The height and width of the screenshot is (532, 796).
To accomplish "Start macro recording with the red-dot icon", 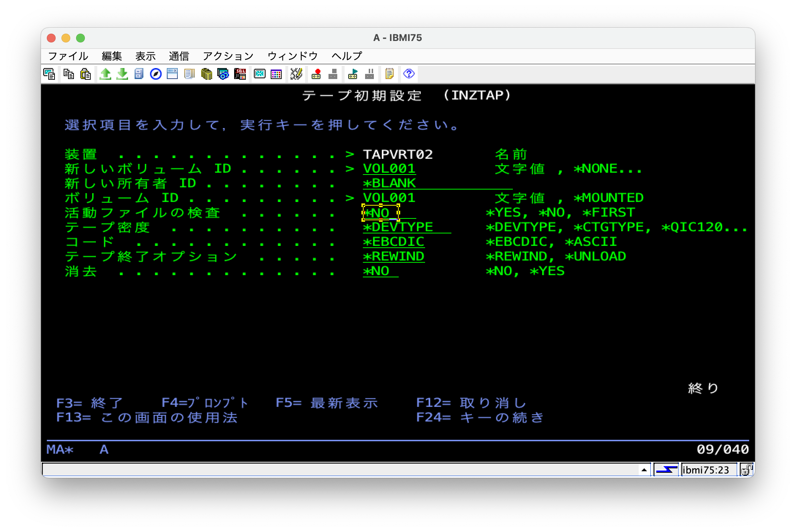I will tap(316, 74).
